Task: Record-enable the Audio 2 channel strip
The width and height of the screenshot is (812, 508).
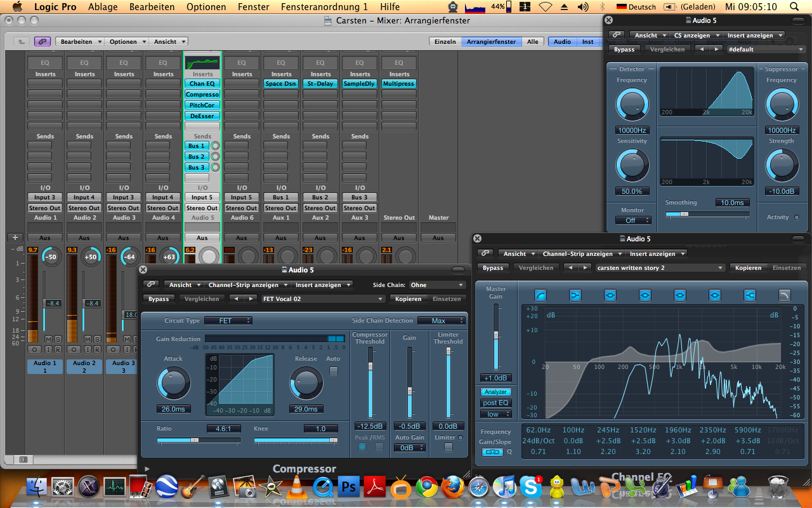Action: pos(97,349)
